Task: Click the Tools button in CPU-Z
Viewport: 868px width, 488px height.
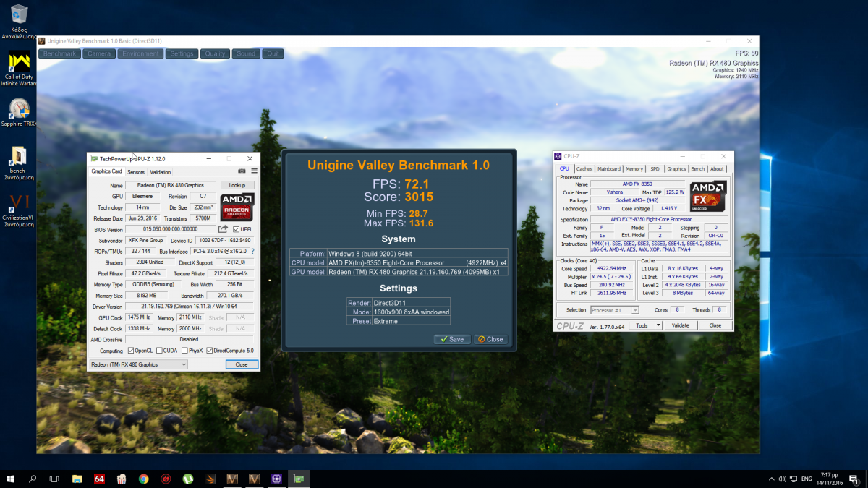Action: [642, 325]
